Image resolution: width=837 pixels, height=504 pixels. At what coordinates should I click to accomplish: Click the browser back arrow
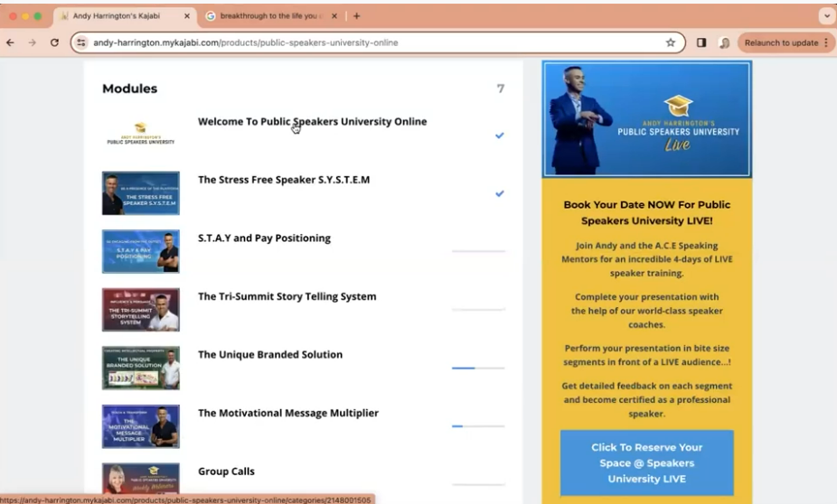click(10, 42)
